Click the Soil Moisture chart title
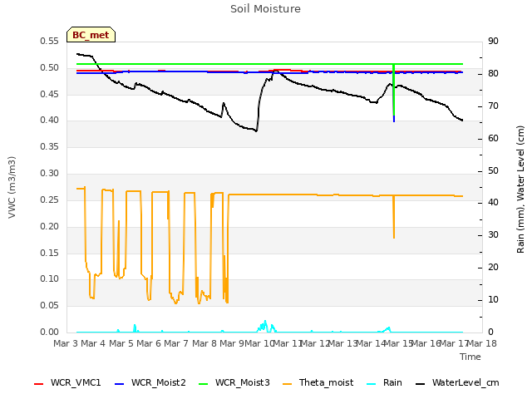 [x=265, y=9]
